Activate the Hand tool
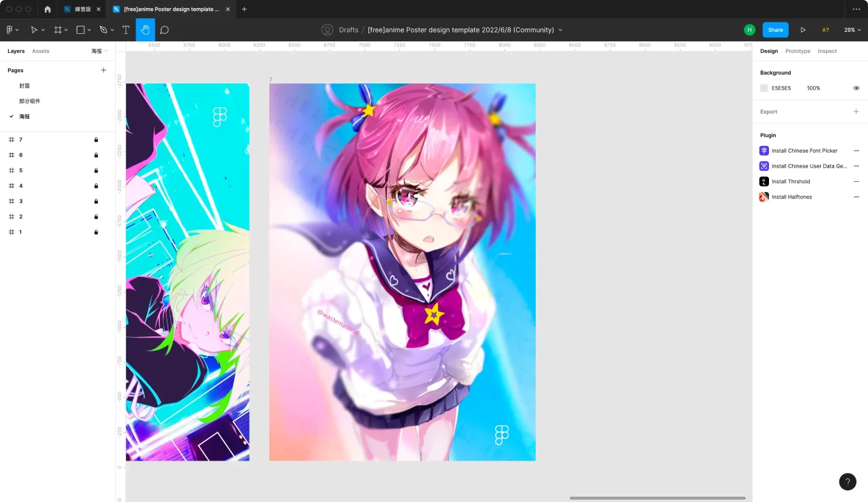The image size is (868, 502). (145, 30)
